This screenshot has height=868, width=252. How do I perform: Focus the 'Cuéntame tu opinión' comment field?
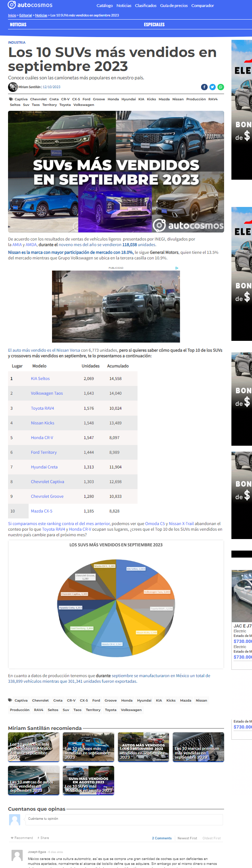pos(124,820)
